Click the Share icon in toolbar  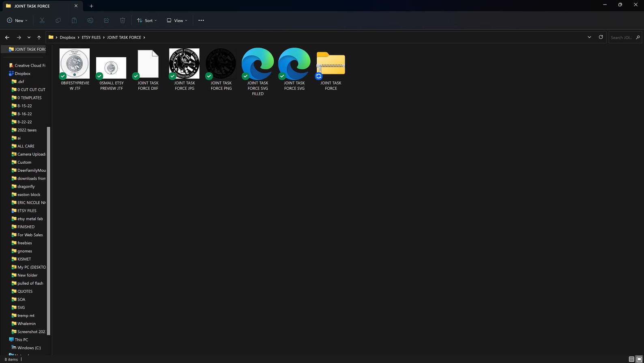click(x=106, y=20)
